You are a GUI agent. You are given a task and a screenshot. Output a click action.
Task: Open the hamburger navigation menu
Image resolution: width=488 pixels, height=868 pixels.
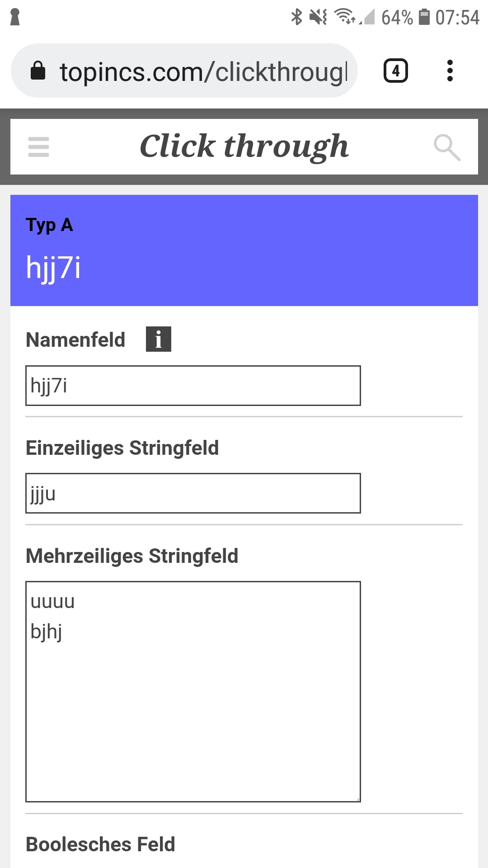tap(38, 146)
